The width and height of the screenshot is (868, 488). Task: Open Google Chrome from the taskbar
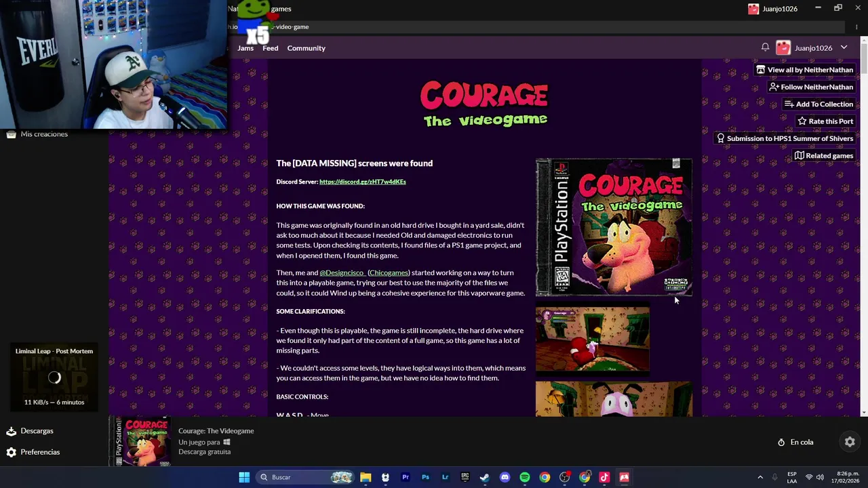tap(545, 477)
